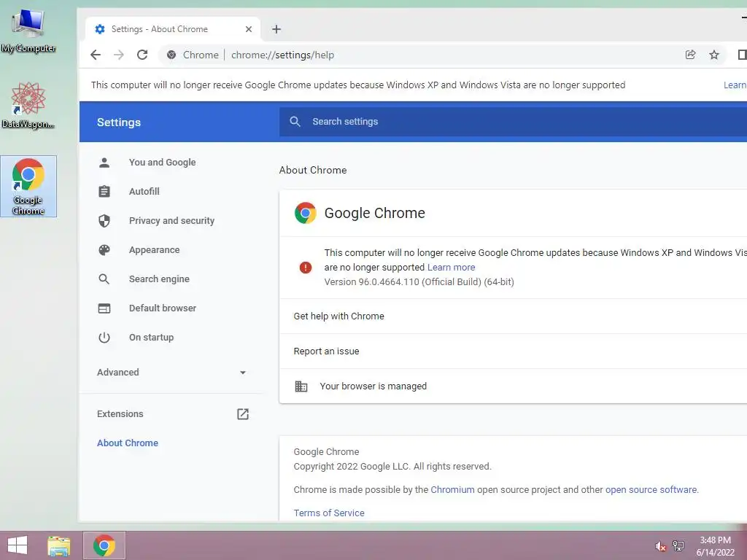This screenshot has width=747, height=560.
Task: Click the Appearance palette icon
Action: 104,250
